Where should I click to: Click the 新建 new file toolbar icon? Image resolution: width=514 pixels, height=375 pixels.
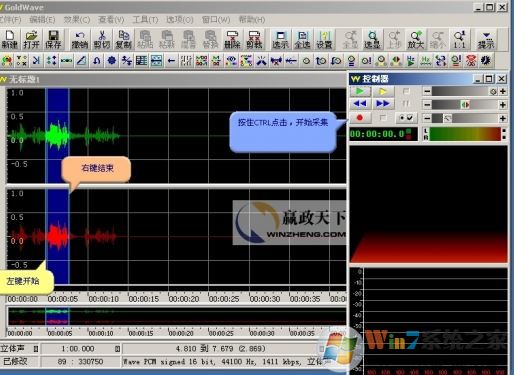point(9,39)
